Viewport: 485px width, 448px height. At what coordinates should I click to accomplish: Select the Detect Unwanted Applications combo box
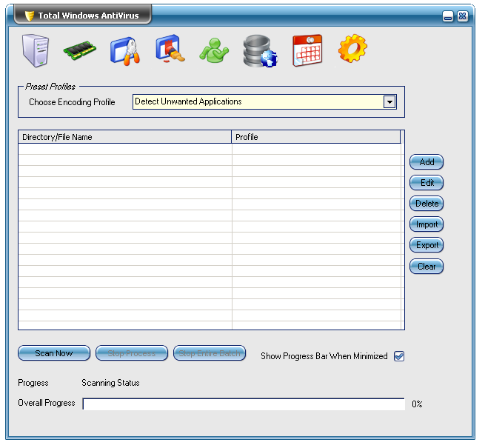(x=264, y=101)
